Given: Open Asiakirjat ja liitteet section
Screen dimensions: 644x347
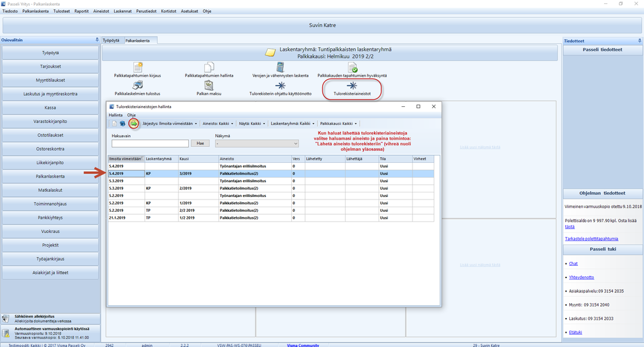Looking at the screenshot, I should coord(50,272).
